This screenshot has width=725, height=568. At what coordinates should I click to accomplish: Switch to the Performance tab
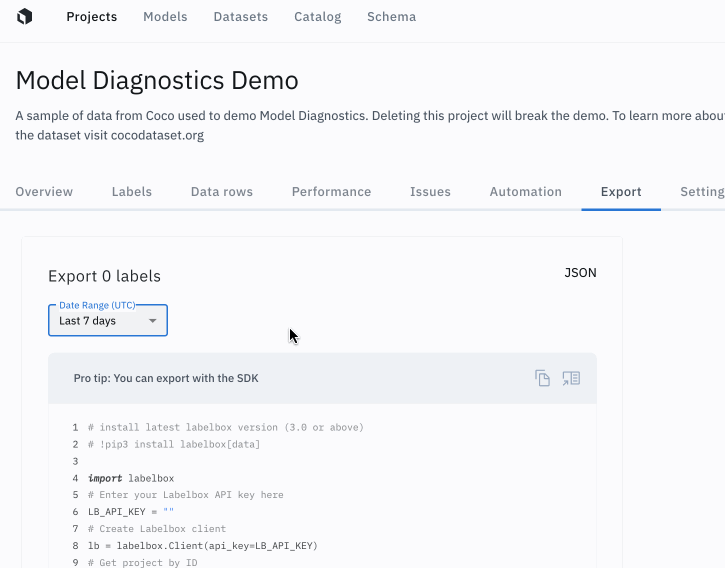point(332,191)
